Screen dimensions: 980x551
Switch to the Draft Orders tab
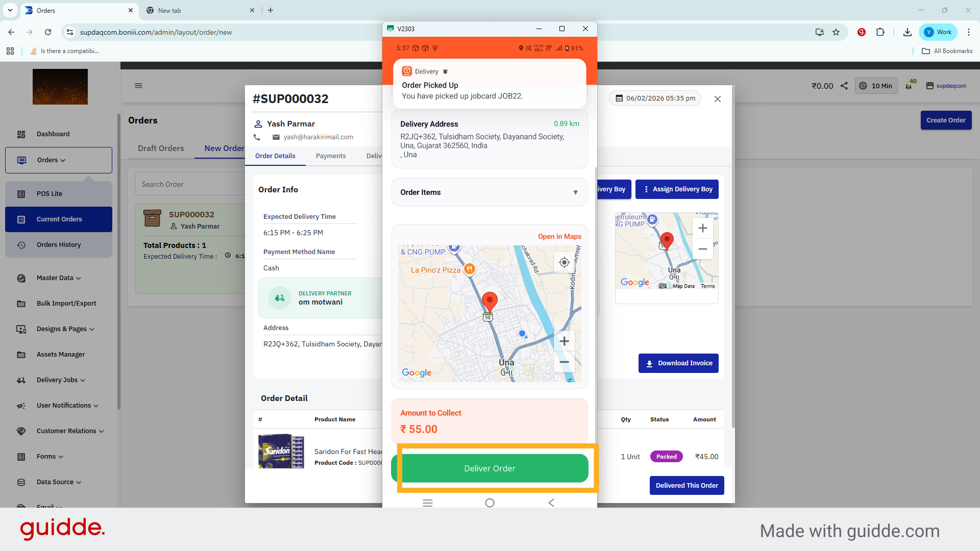tap(161, 148)
